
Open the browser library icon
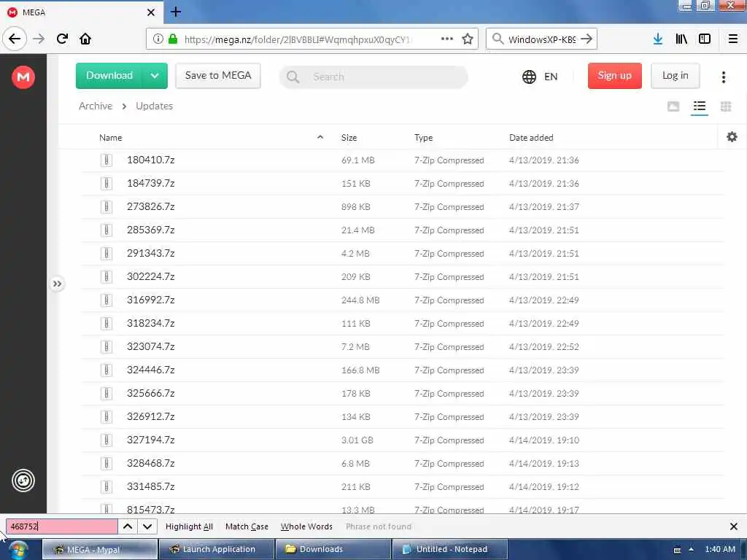coord(681,39)
